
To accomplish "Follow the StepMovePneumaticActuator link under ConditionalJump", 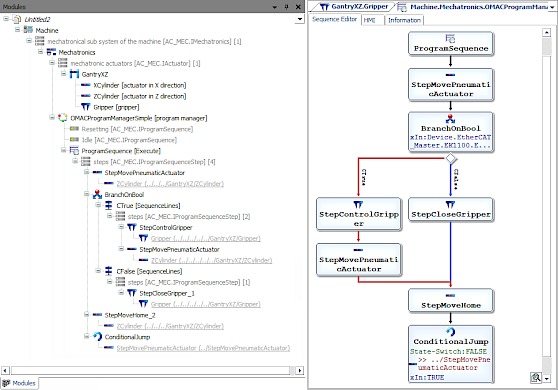I will [203, 348].
